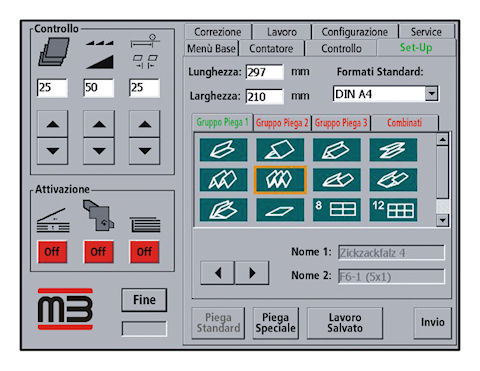Screen dimensions: 480x371
Task: Click the sheet stack icon in Controllo
Action: tap(54, 52)
